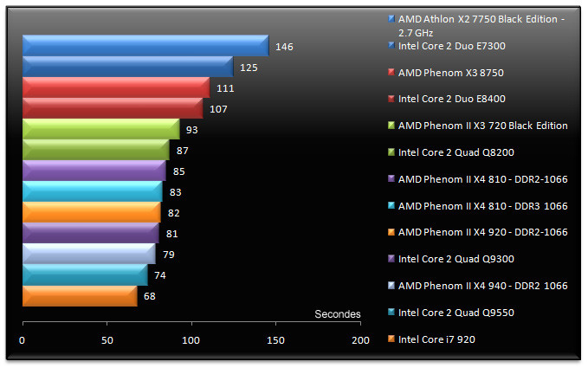Viewport: 588px width, 368px height.
Task: Click the data label 83
Action: [176, 192]
